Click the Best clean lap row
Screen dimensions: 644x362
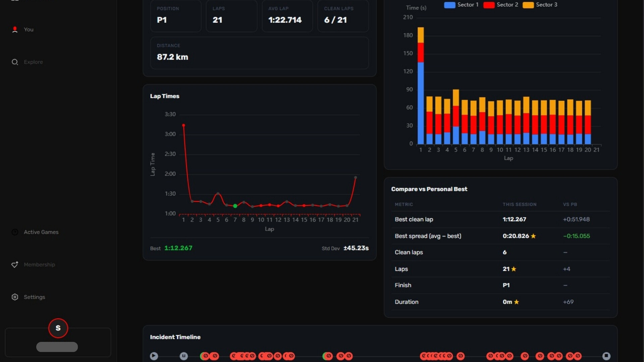point(500,219)
